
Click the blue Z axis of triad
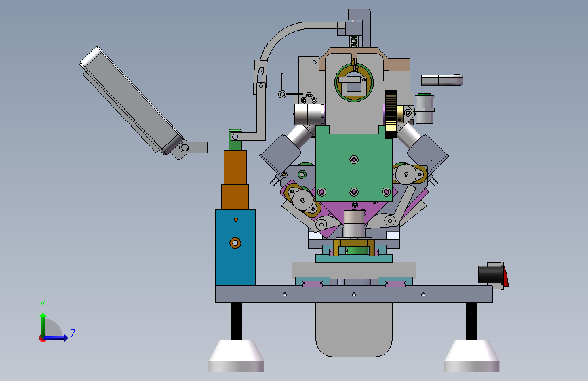pos(56,338)
